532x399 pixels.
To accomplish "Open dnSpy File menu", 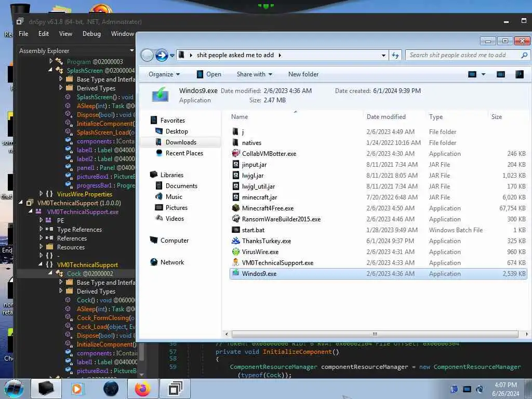I will 23,34.
